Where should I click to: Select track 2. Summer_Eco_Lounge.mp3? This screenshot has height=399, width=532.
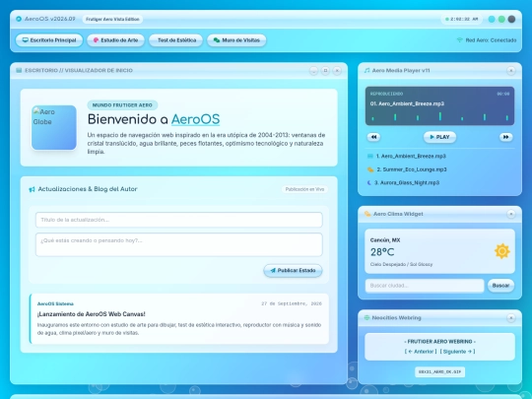point(439,169)
